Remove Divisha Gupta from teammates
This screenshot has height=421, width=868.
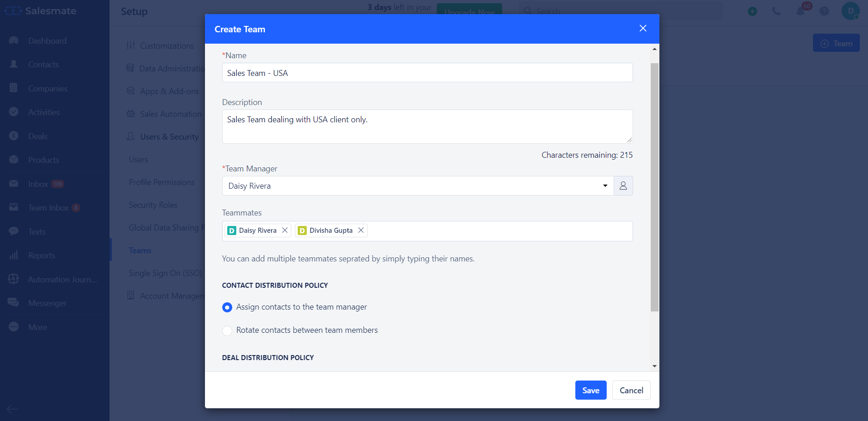tap(361, 231)
